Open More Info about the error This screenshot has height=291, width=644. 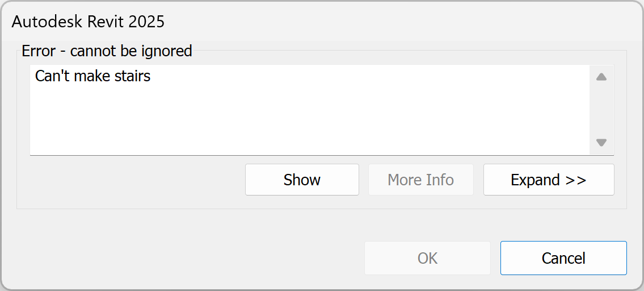[x=421, y=180]
